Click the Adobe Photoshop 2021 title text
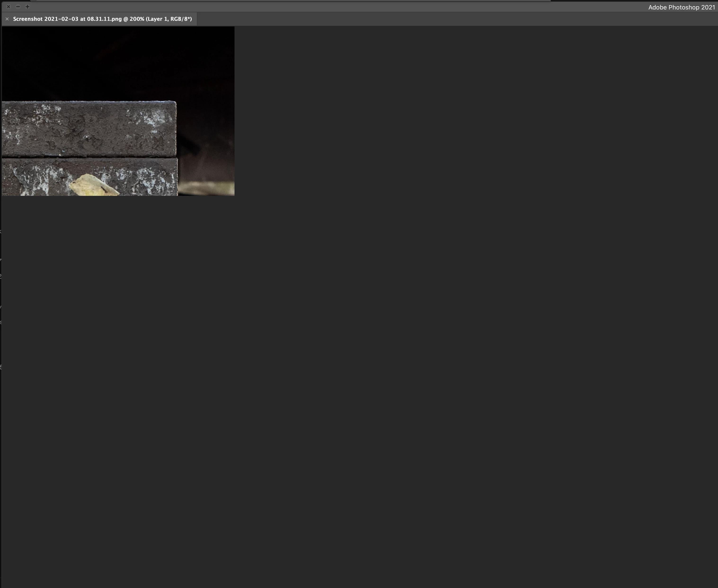Viewport: 718px width, 588px height. (681, 7)
